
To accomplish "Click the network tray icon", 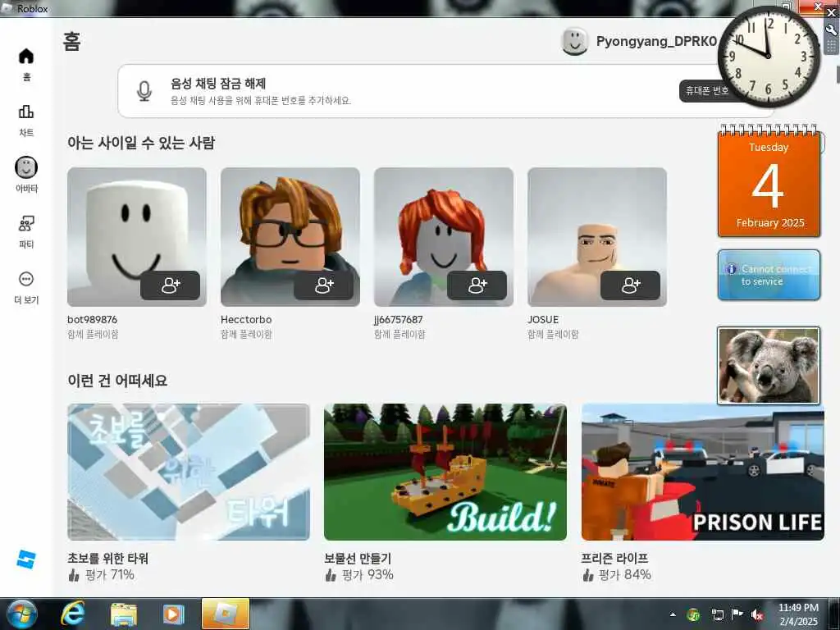I will (x=717, y=614).
